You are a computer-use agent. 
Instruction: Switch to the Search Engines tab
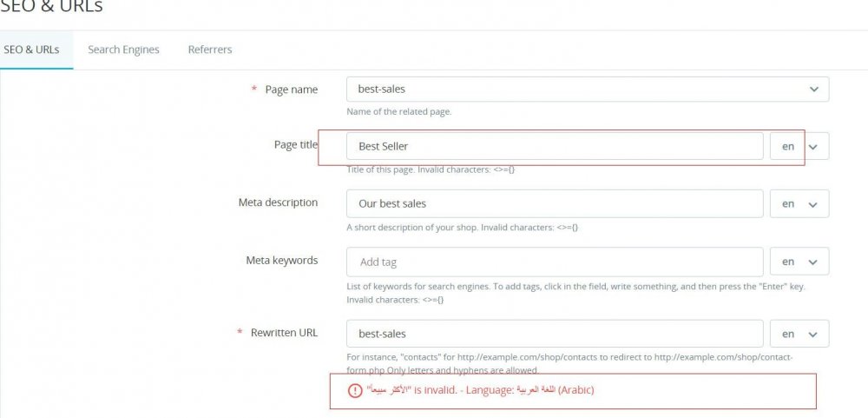pyautogui.click(x=123, y=50)
